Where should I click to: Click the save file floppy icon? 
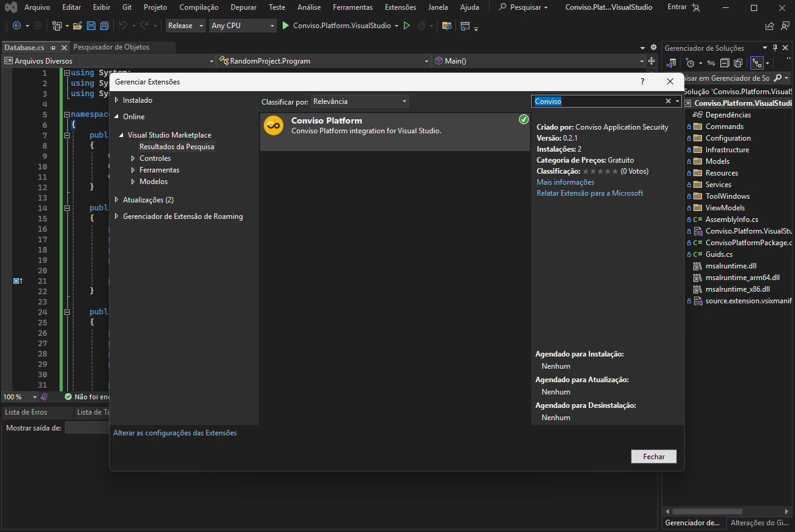pos(91,26)
